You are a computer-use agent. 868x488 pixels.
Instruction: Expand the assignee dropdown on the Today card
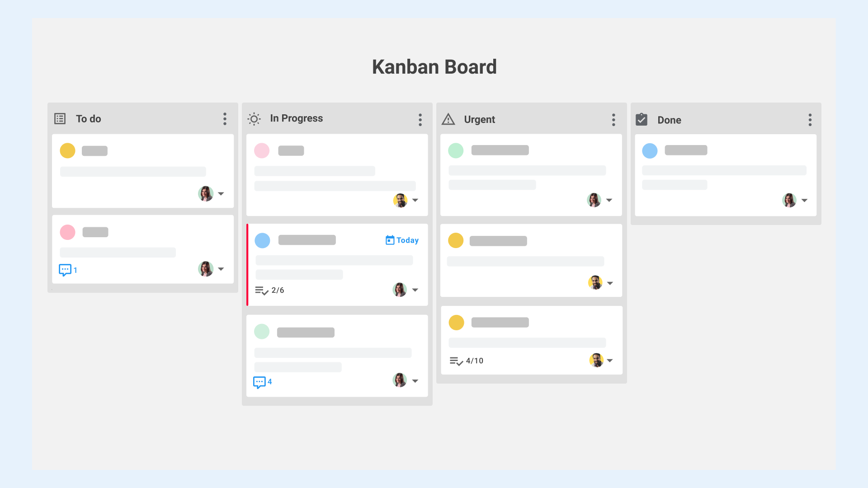click(416, 290)
